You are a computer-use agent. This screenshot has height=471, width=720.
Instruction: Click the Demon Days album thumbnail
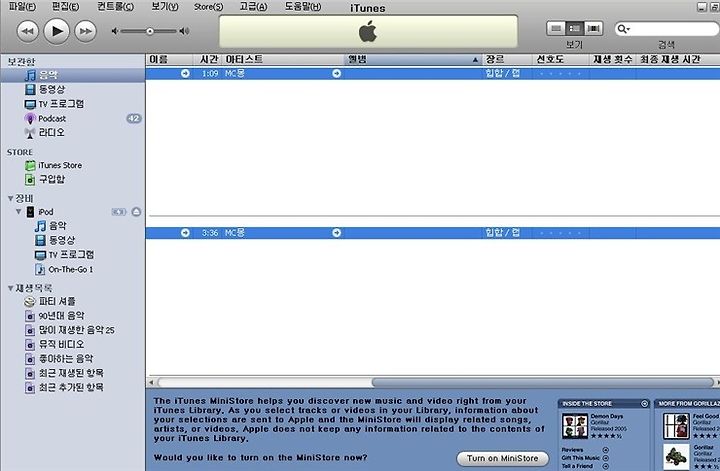tap(575, 425)
